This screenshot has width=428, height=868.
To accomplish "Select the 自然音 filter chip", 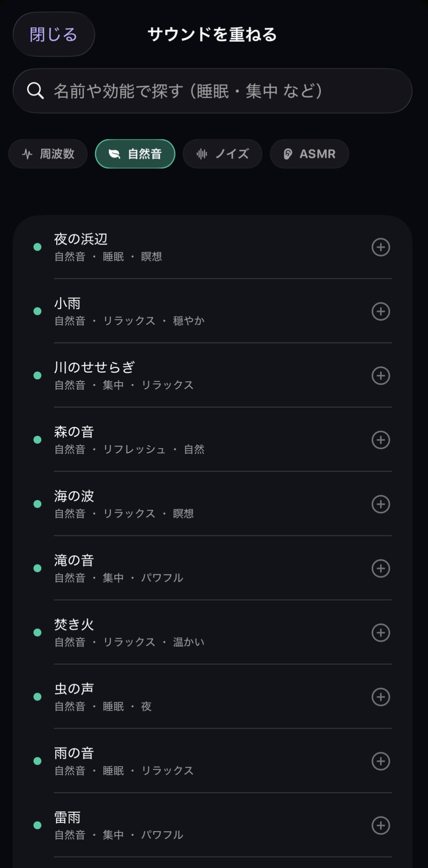I will click(x=135, y=154).
